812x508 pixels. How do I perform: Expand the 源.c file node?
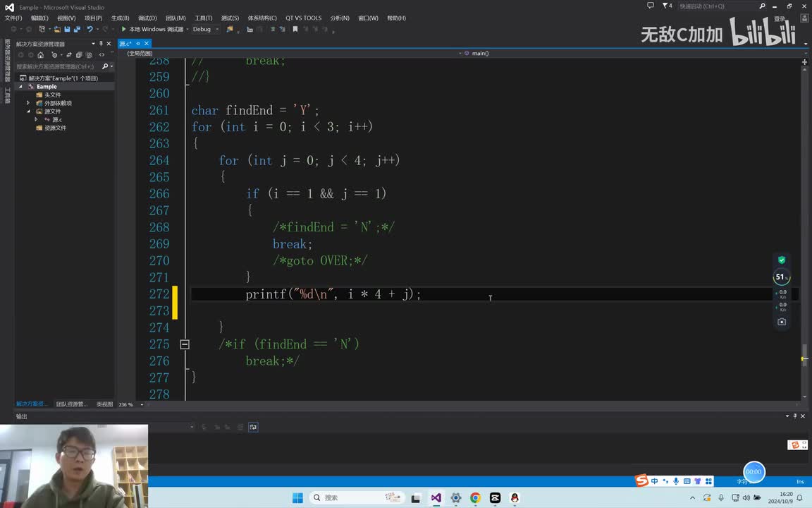tap(36, 120)
